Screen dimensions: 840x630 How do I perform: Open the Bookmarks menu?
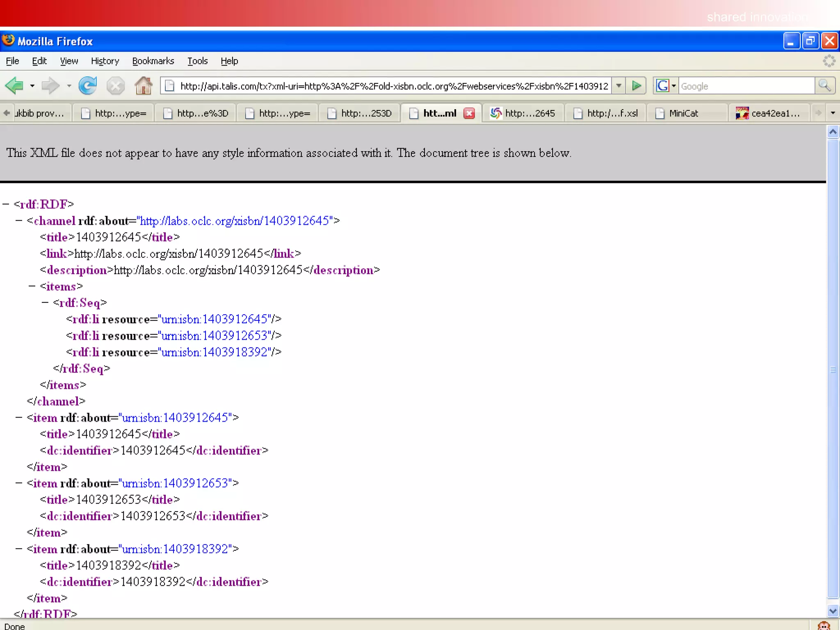[x=153, y=61]
